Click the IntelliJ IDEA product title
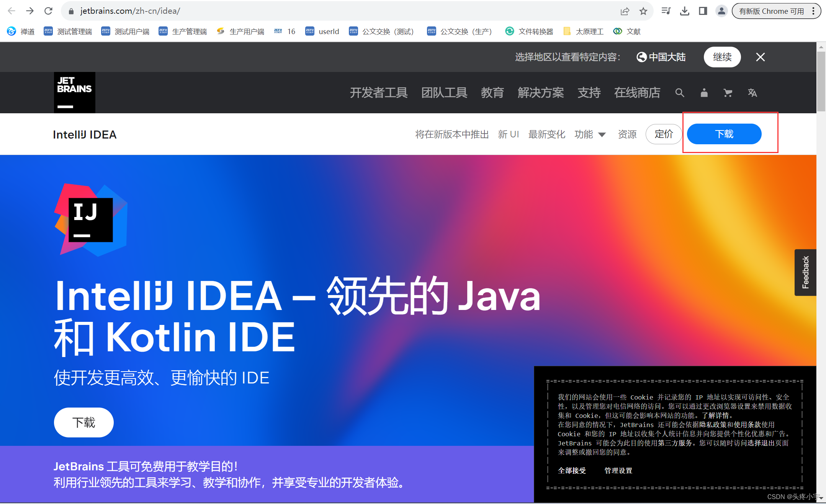The image size is (826, 504). [85, 134]
